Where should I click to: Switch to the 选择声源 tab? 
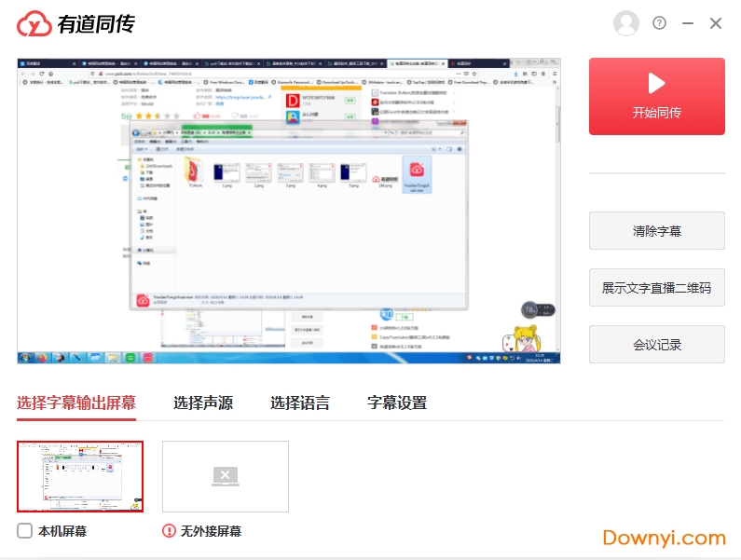click(x=202, y=403)
